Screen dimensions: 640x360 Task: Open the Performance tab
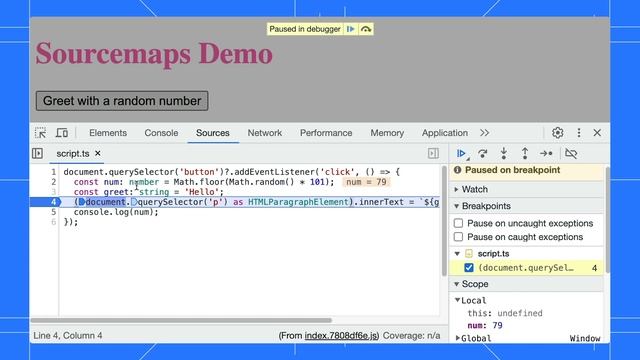(x=326, y=133)
